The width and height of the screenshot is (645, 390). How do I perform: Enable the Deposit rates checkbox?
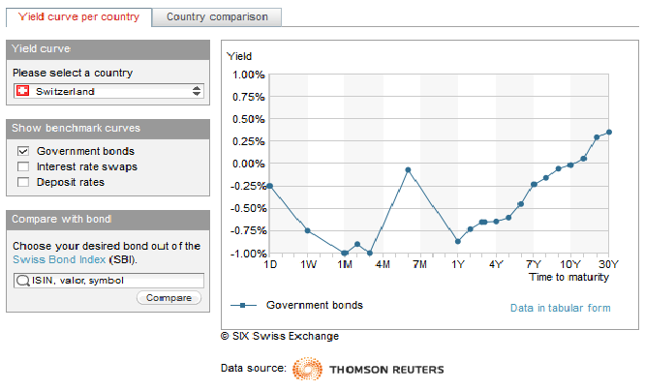23,182
